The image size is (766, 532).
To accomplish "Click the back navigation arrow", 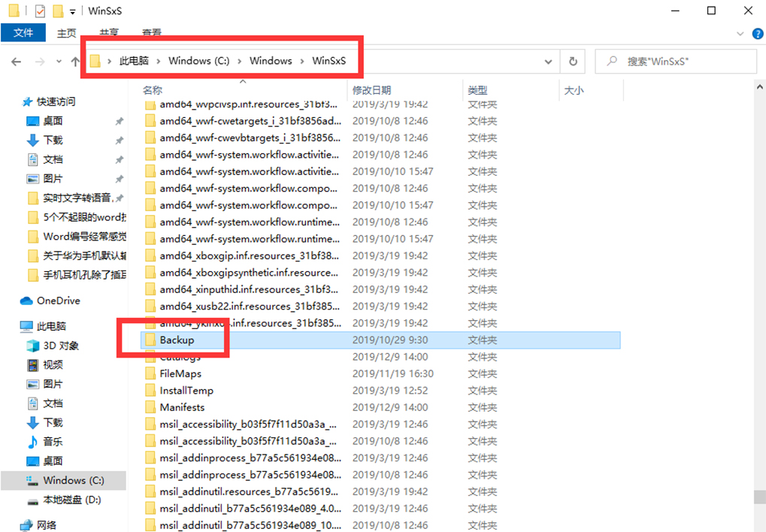I will [15, 61].
